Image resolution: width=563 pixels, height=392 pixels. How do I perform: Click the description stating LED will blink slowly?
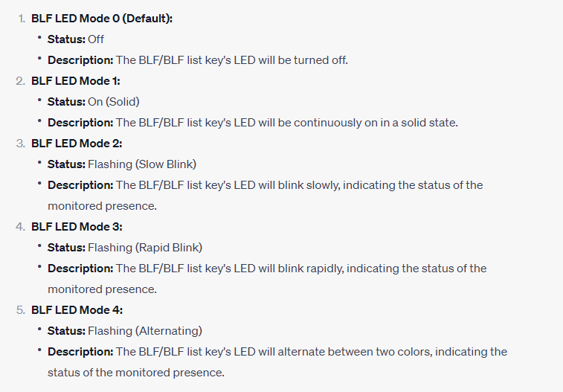pyautogui.click(x=266, y=196)
